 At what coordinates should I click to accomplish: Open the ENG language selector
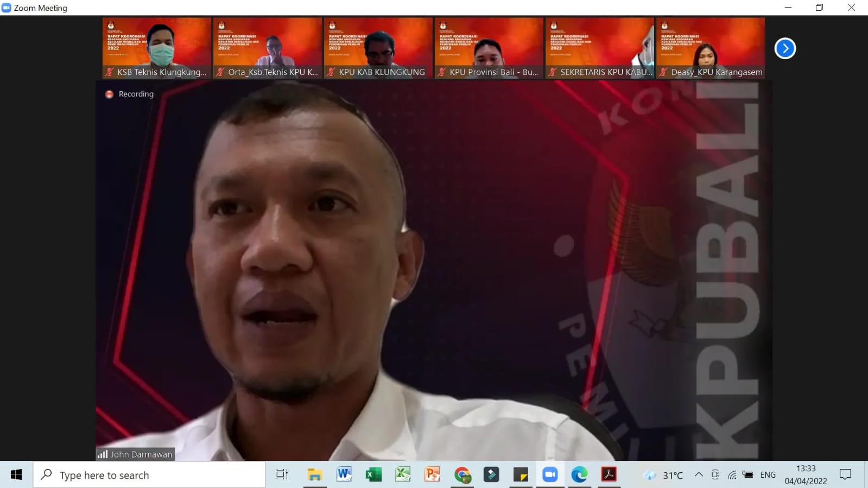[x=768, y=475]
